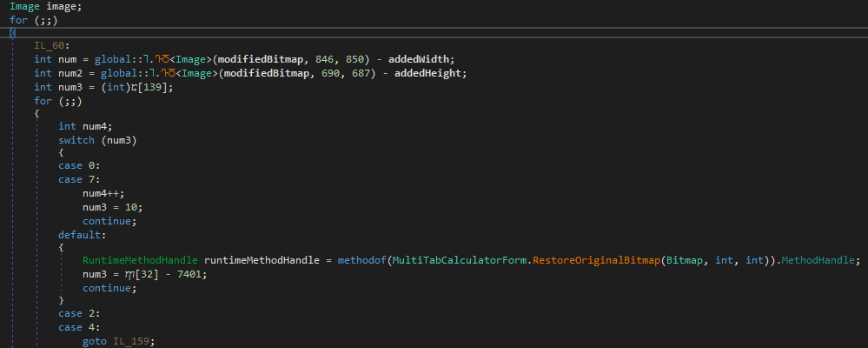868x348 pixels.
Task: Click the 'Bitmap' parameter type
Action: (x=684, y=260)
